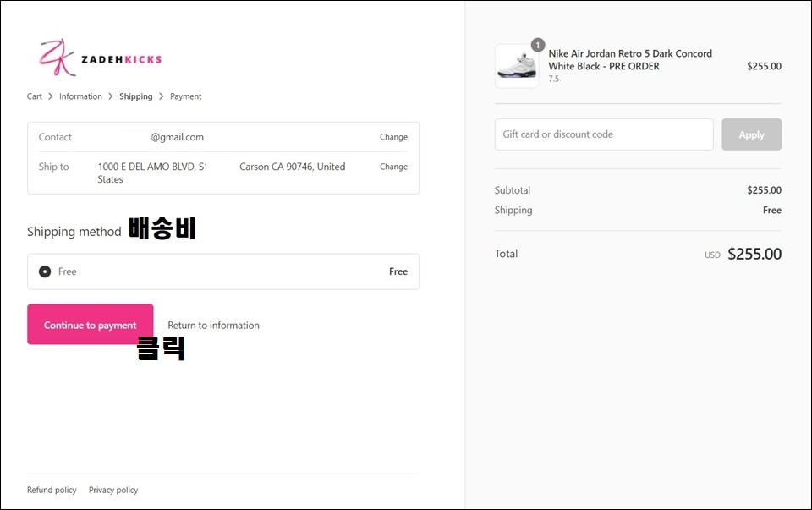Screen dimensions: 812x510
Task: Go to Information breadcrumb step
Action: (x=80, y=96)
